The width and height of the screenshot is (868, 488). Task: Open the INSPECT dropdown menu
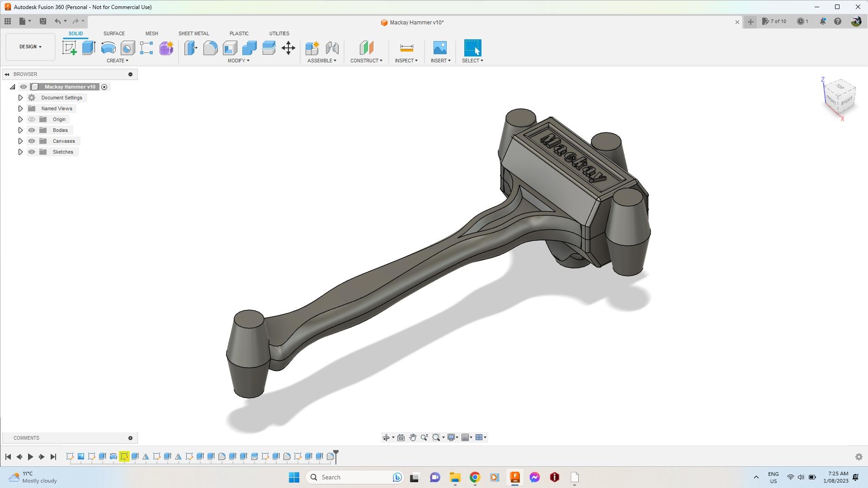point(406,61)
